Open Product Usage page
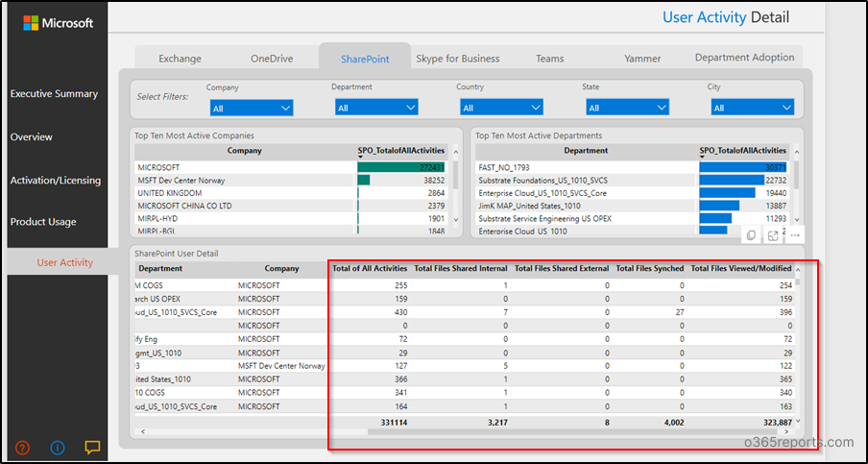Viewport: 868px width, 464px height. 43,222
